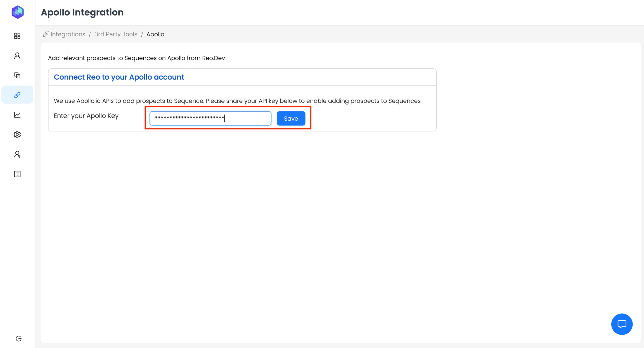Open the line chart analytics icon

click(17, 115)
